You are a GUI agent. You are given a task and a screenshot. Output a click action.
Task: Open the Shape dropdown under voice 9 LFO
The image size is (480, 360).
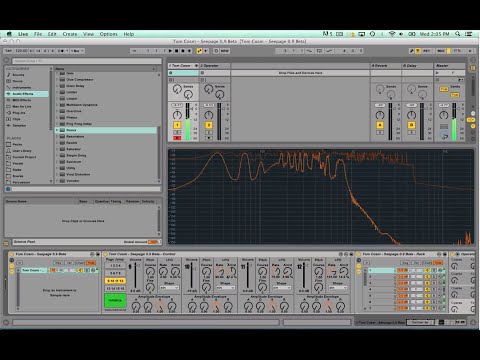coord(169,288)
